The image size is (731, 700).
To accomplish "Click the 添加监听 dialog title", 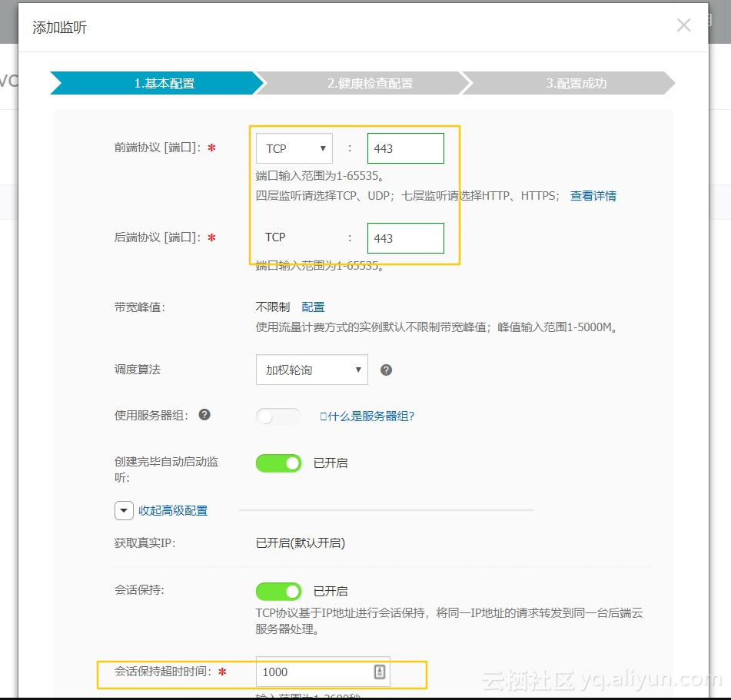I will (x=60, y=28).
